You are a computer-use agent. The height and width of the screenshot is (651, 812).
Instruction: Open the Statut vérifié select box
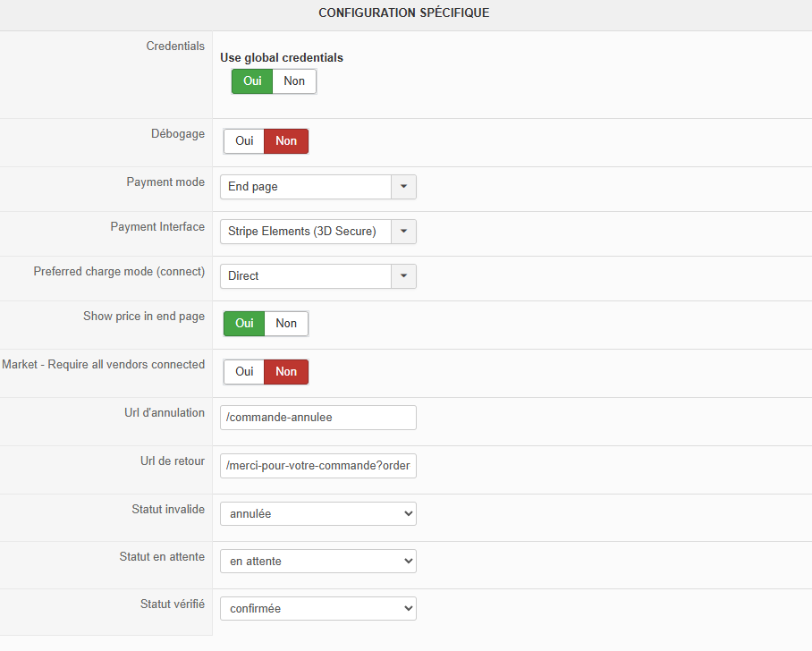pyautogui.click(x=317, y=609)
